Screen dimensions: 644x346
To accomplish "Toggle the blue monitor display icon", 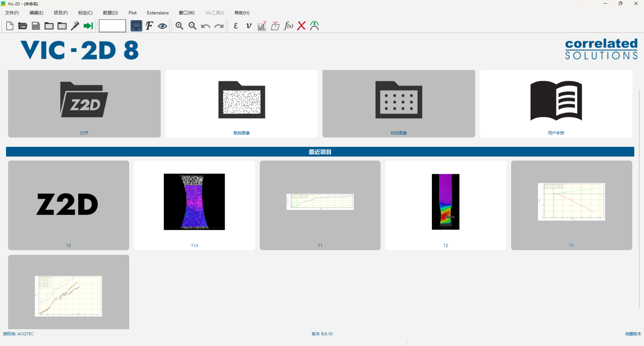I will (136, 26).
